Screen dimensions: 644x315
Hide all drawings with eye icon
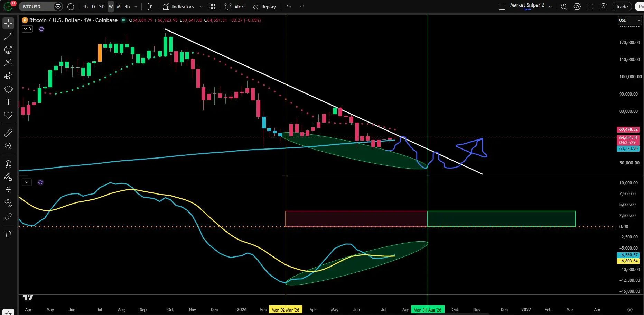pyautogui.click(x=8, y=203)
